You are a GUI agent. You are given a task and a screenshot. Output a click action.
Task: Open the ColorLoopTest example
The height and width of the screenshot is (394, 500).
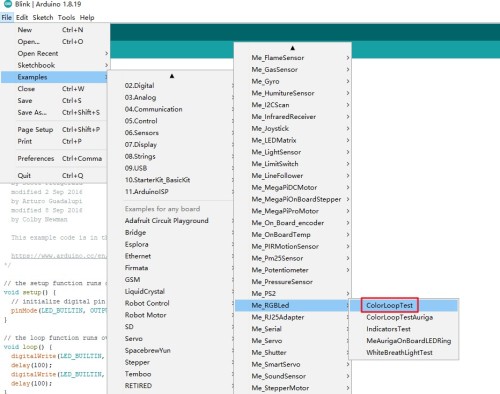[x=404, y=305]
